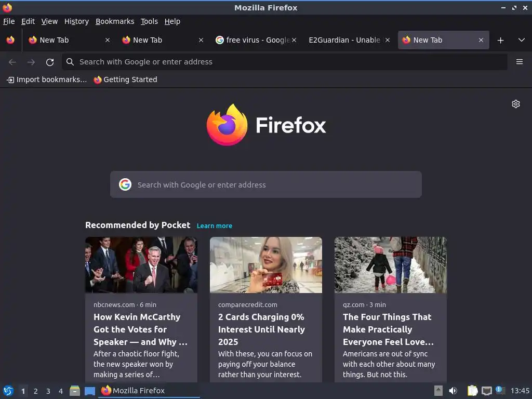Open the Bookmarks menu

[x=115, y=21]
